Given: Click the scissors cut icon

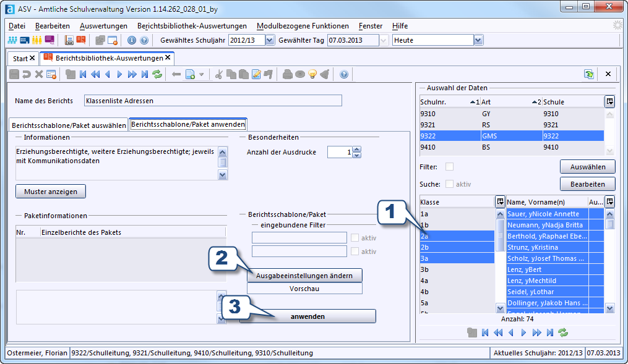Looking at the screenshot, I should coord(218,74).
